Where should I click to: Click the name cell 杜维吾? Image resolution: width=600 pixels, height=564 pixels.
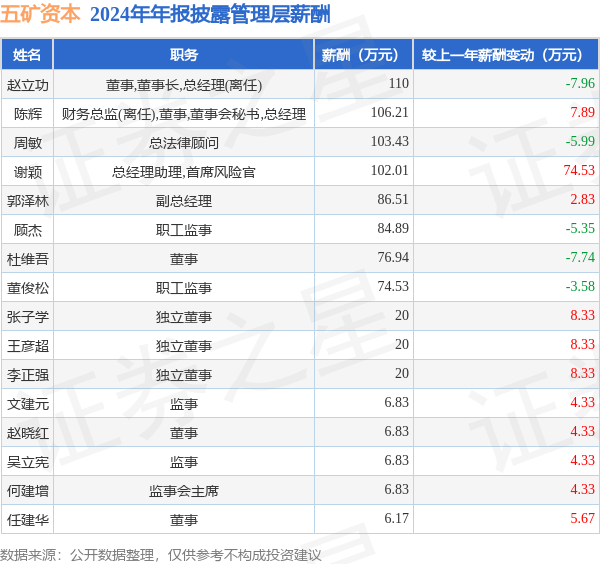(x=28, y=259)
